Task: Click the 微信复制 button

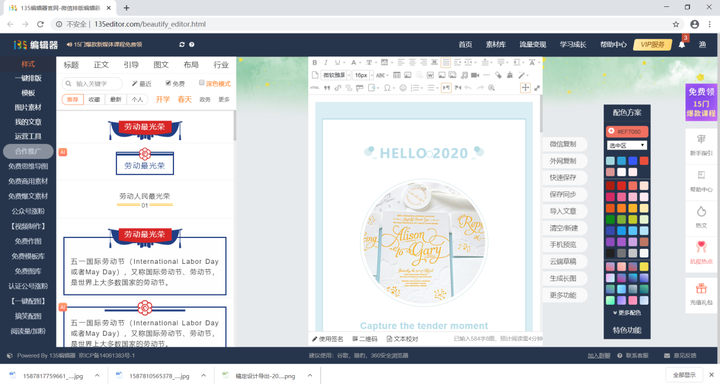Action: pos(563,144)
